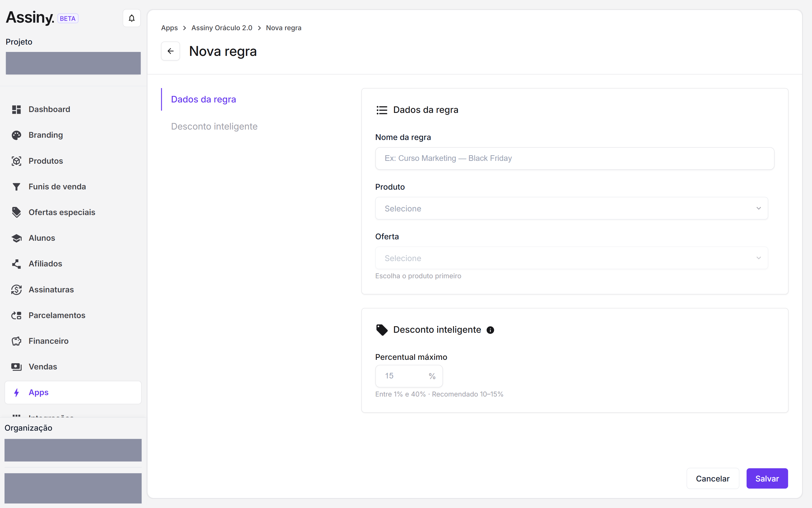Focus the Percentual máximo input field
This screenshot has width=812, height=508.
click(409, 376)
